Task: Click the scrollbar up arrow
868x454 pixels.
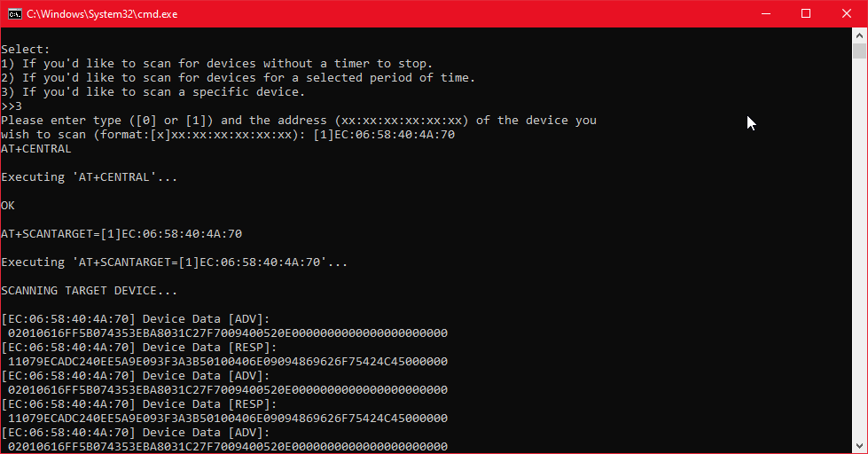Action: (x=859, y=35)
